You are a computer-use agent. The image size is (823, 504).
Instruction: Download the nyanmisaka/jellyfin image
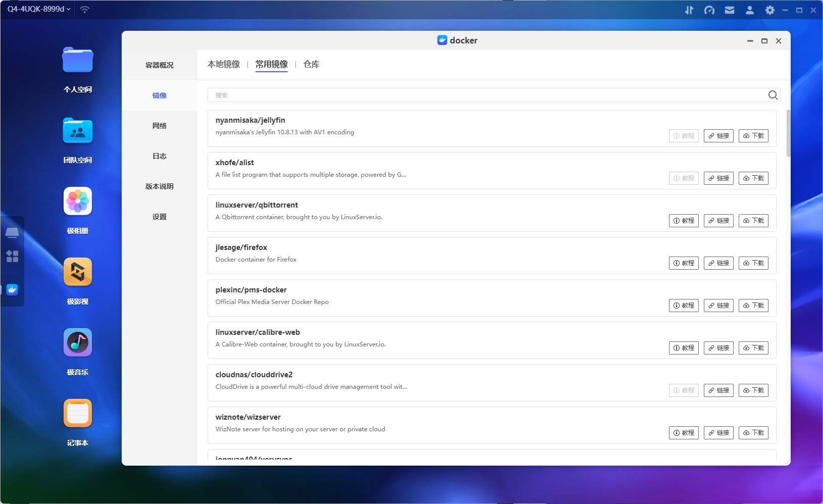click(x=753, y=136)
